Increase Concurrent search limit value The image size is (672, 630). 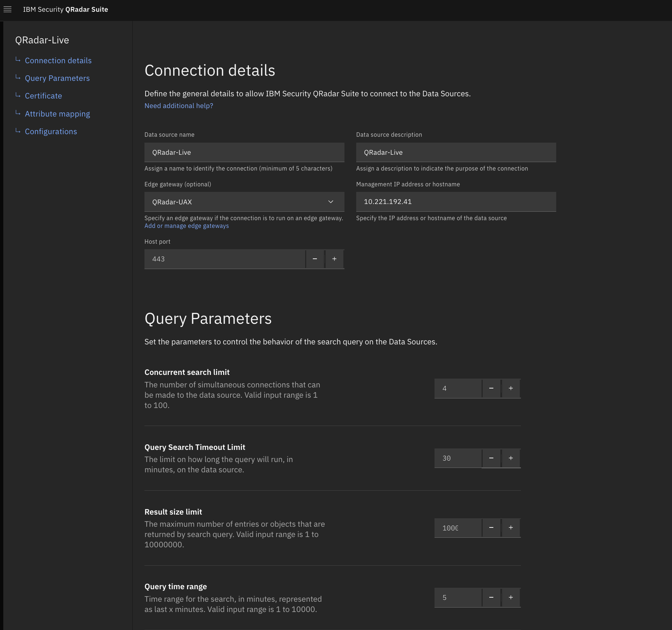click(511, 388)
